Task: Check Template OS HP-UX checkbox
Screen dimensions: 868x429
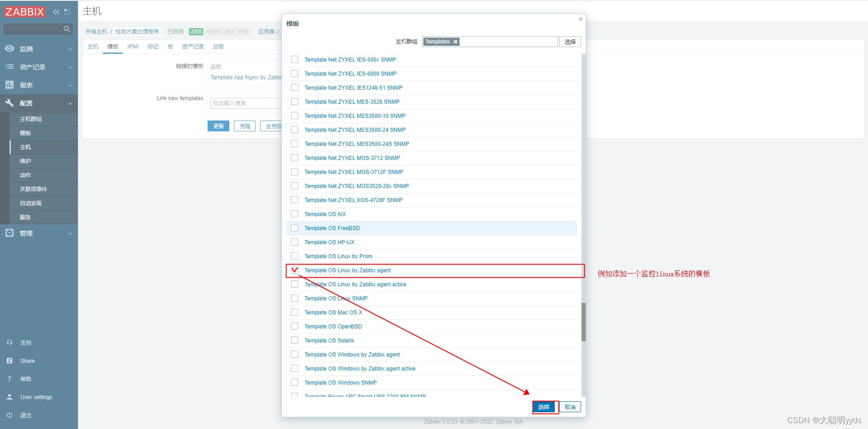Action: [295, 242]
